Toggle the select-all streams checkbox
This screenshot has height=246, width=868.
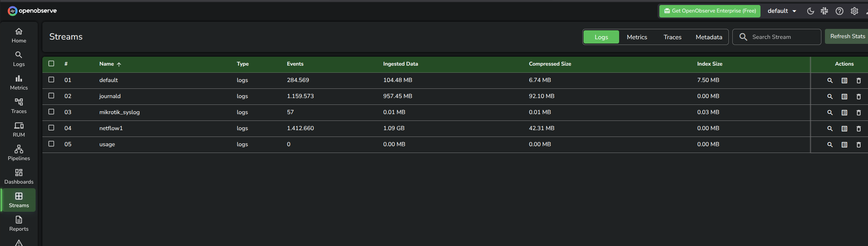click(x=51, y=63)
